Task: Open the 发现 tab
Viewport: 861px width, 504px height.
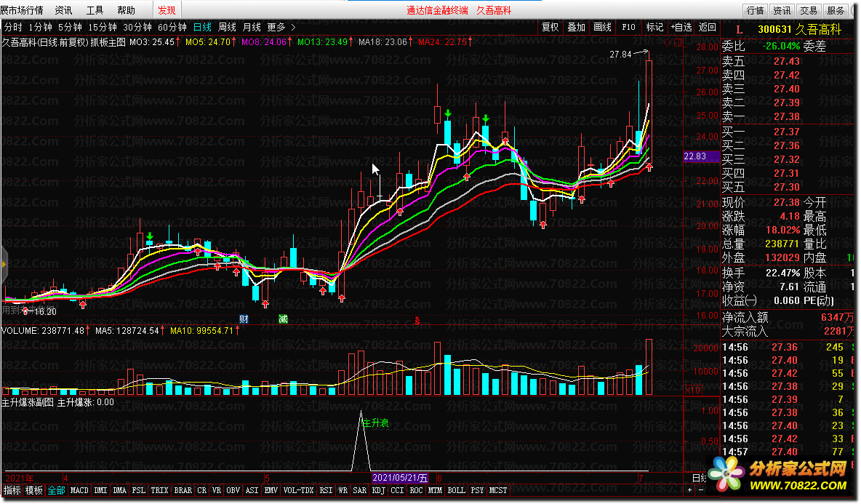Action: click(x=167, y=10)
